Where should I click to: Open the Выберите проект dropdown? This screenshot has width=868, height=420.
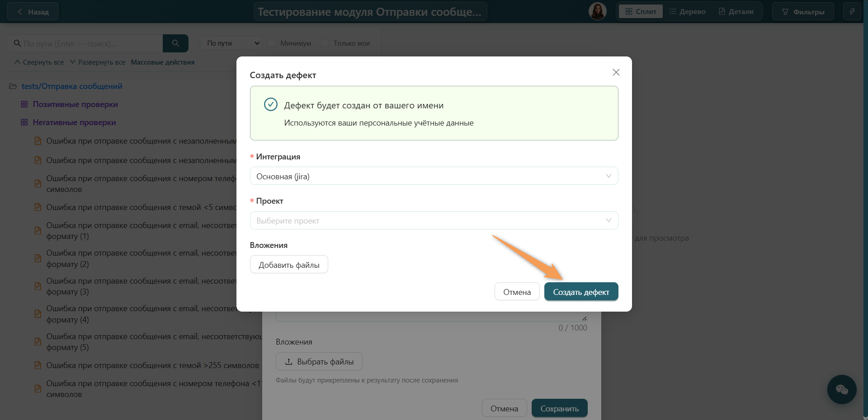click(x=434, y=220)
